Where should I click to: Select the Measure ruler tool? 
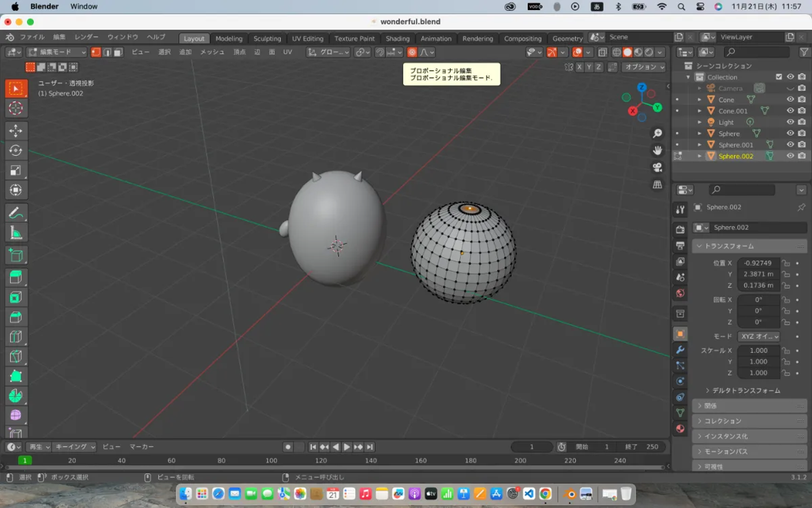pyautogui.click(x=16, y=233)
